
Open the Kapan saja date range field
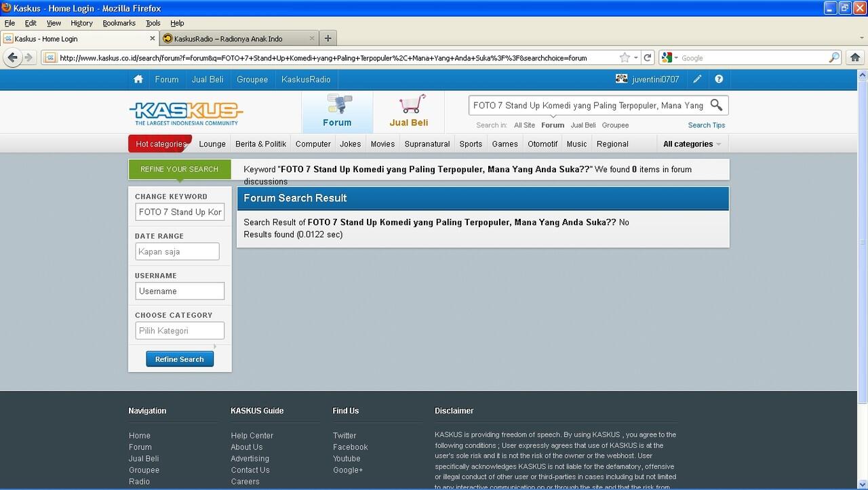[177, 251]
